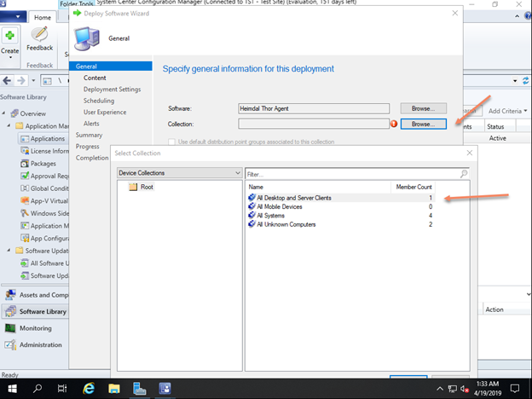Select Software Update Groups icon
The image size is (532, 399).
click(25, 275)
